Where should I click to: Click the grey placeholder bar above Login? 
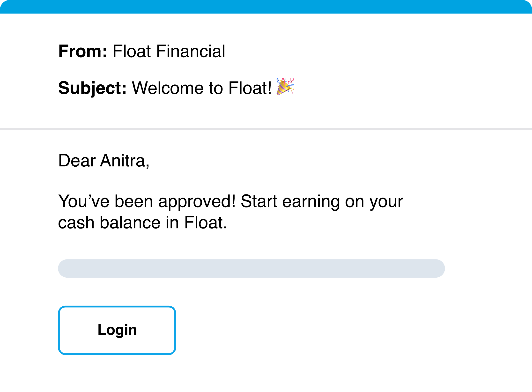pos(251,268)
